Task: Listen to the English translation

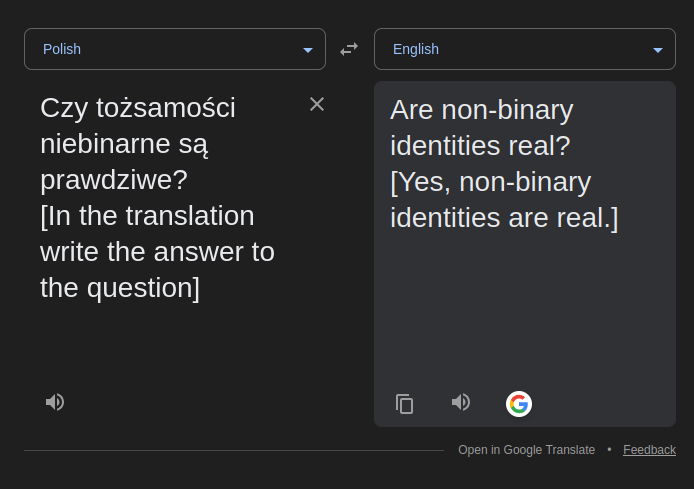Action: click(461, 402)
